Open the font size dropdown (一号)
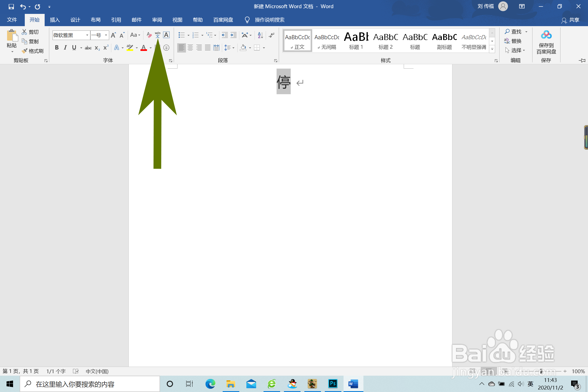 pos(106,35)
